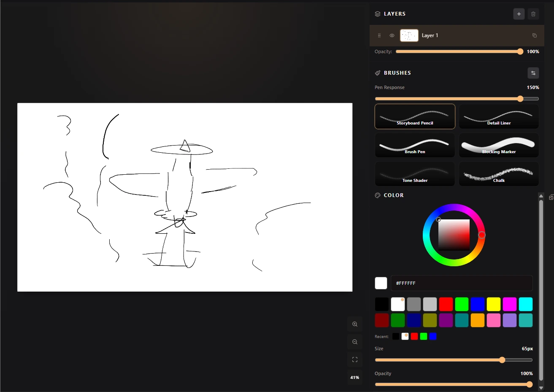Delete the selected layer using the trash icon
This screenshot has height=392, width=554.
pos(533,14)
